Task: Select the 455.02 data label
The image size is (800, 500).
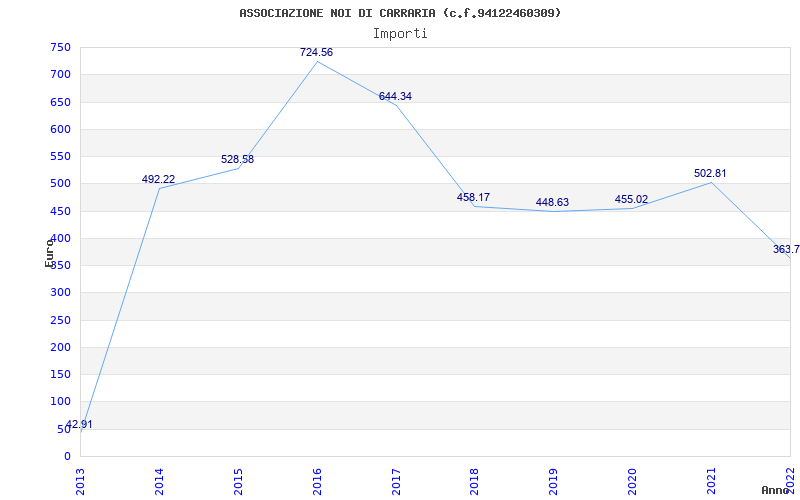Action: (631, 199)
